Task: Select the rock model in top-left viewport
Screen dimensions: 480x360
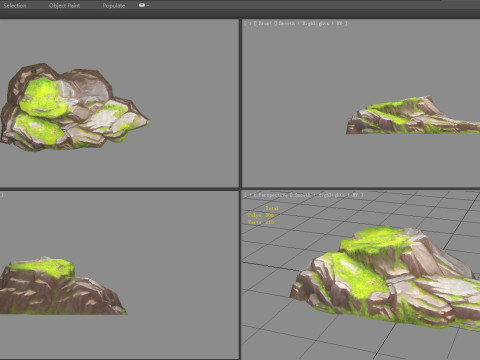Action: 74,107
